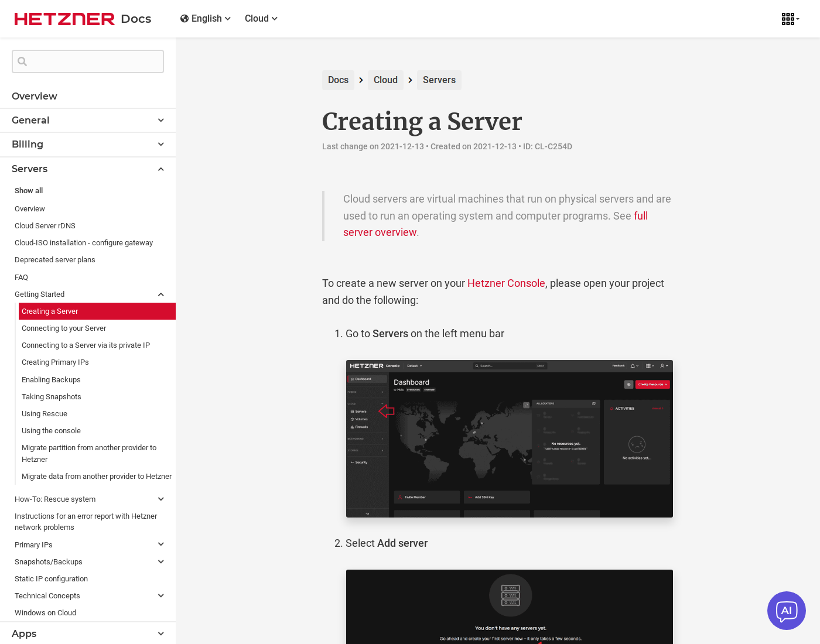The height and width of the screenshot is (644, 820).
Task: Open the Cloud product dropdown
Action: pos(261,19)
